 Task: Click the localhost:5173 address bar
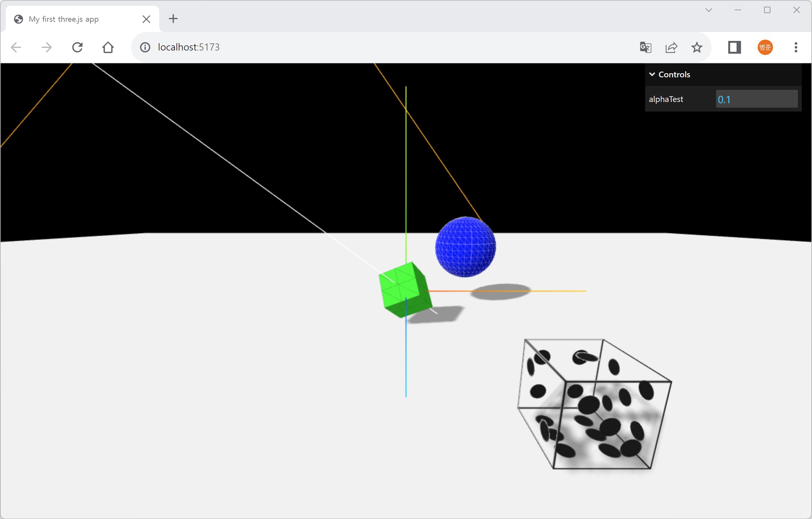pyautogui.click(x=371, y=47)
